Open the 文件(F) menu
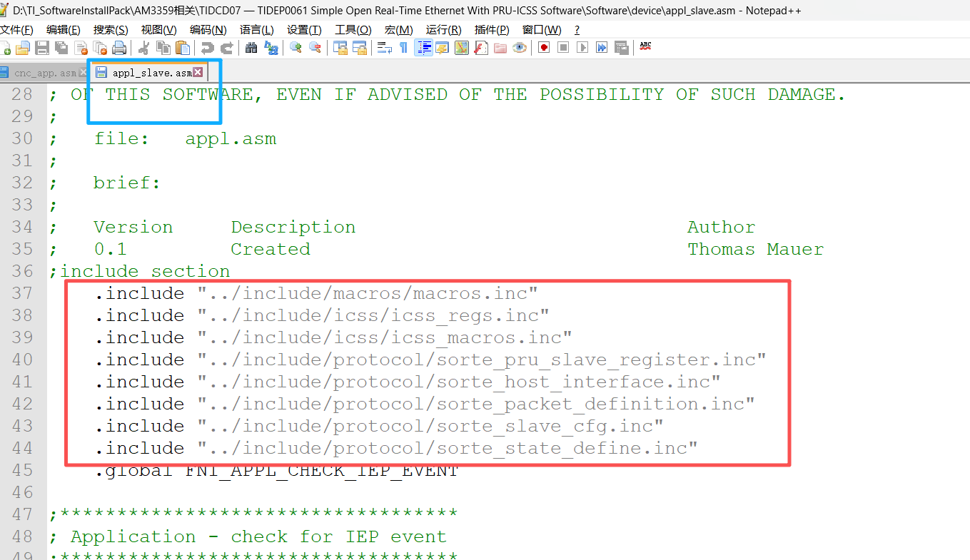The height and width of the screenshot is (560, 970). click(x=16, y=29)
